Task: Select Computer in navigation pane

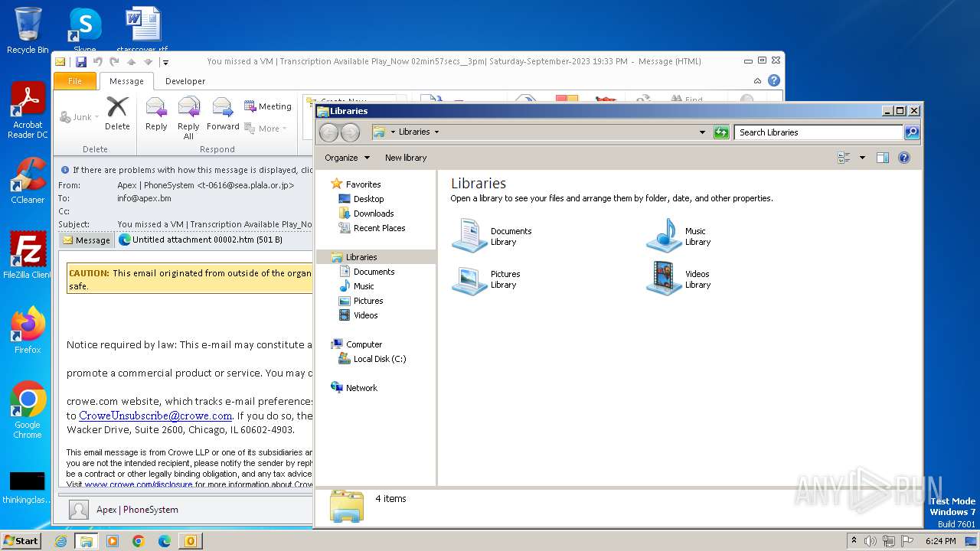Action: tap(364, 344)
